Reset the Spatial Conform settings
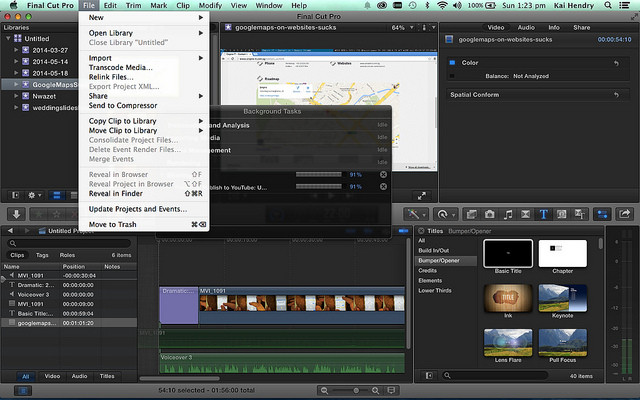This screenshot has height=400, width=640. (616, 95)
